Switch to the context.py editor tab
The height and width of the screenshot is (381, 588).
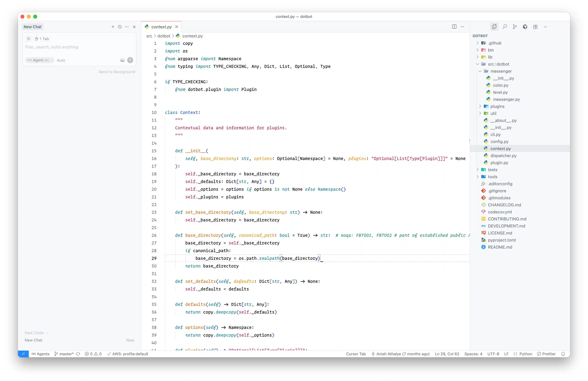click(x=161, y=27)
